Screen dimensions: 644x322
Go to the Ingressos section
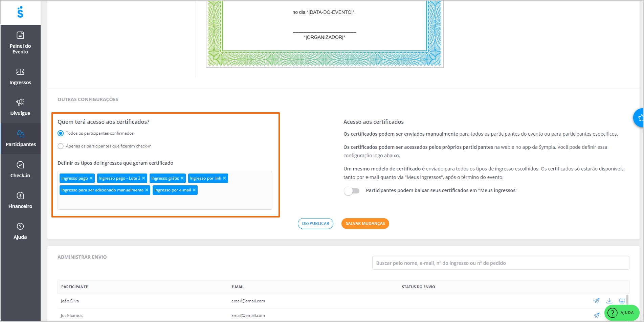[x=20, y=76]
